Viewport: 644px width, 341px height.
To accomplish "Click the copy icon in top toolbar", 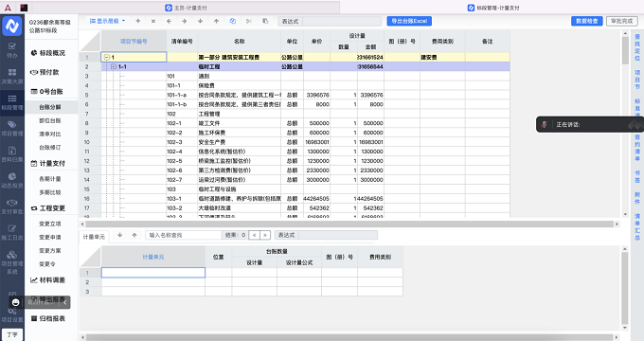I will pyautogui.click(x=233, y=21).
